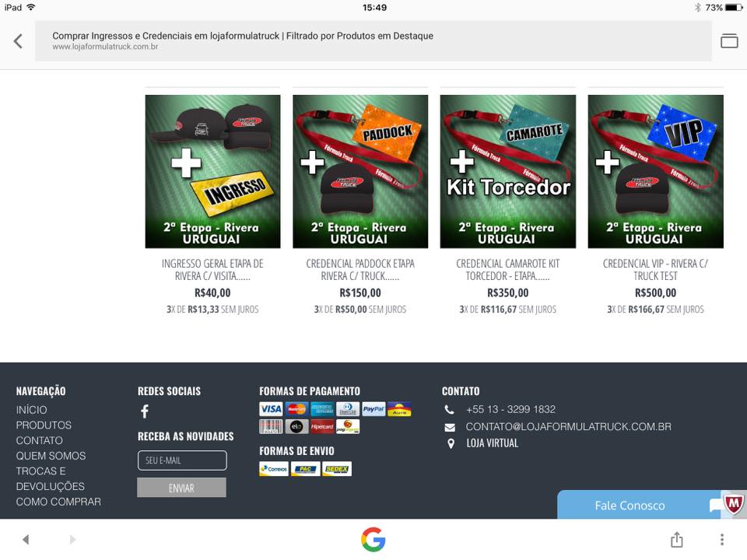Image resolution: width=747 pixels, height=560 pixels.
Task: Click the McAfee security badge
Action: [x=734, y=503]
